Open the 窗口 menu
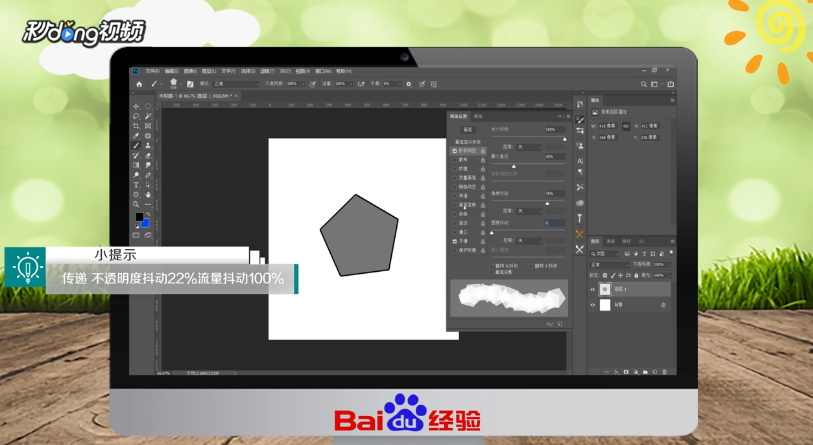 point(323,71)
